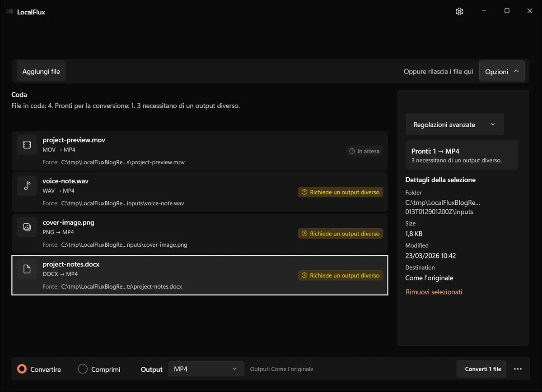Click the DOCX → MP4 conversion label
The image size is (542, 392).
pos(60,274)
